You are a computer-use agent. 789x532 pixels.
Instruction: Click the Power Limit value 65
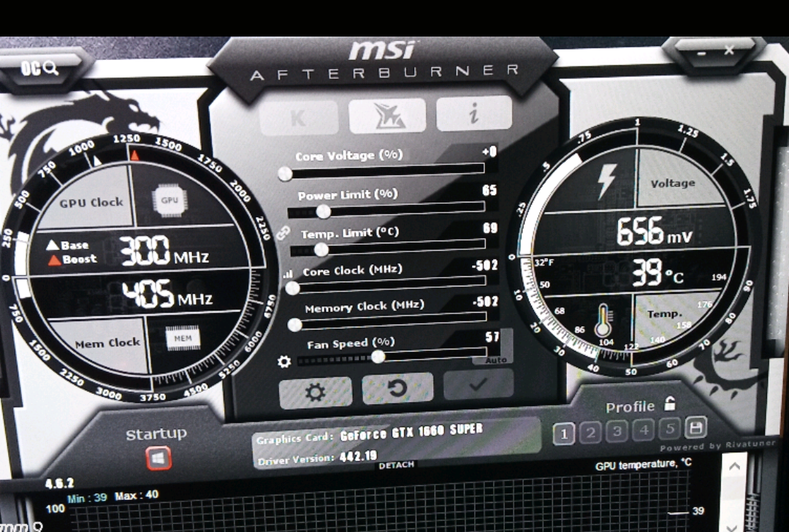[x=489, y=190]
